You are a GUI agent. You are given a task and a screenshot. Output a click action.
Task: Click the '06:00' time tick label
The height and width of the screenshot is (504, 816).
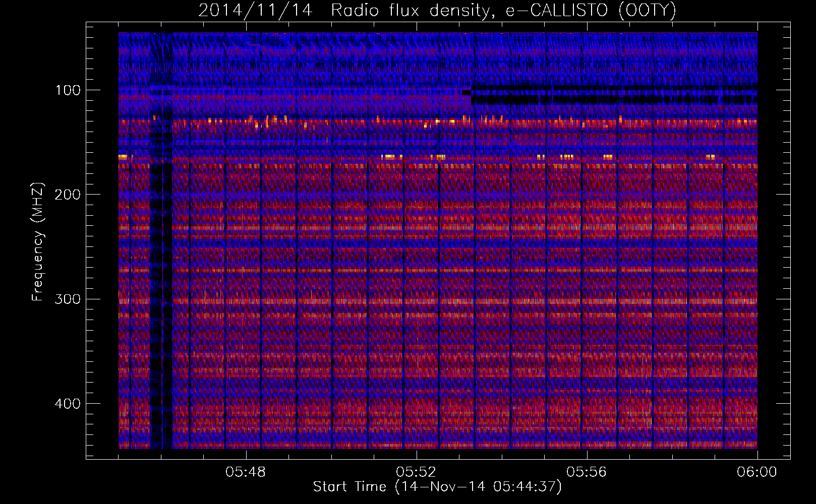point(757,472)
